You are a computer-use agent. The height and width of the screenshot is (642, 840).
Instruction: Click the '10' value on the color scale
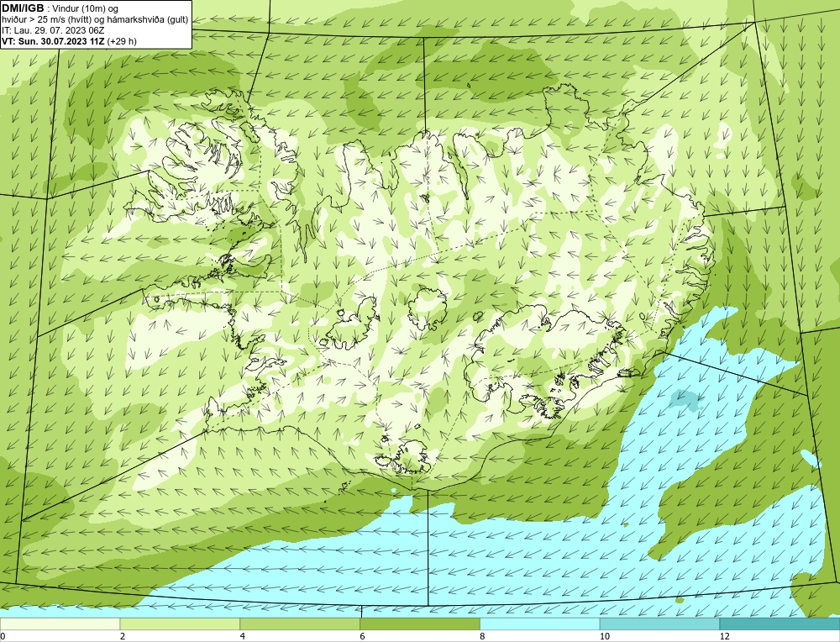(x=605, y=636)
